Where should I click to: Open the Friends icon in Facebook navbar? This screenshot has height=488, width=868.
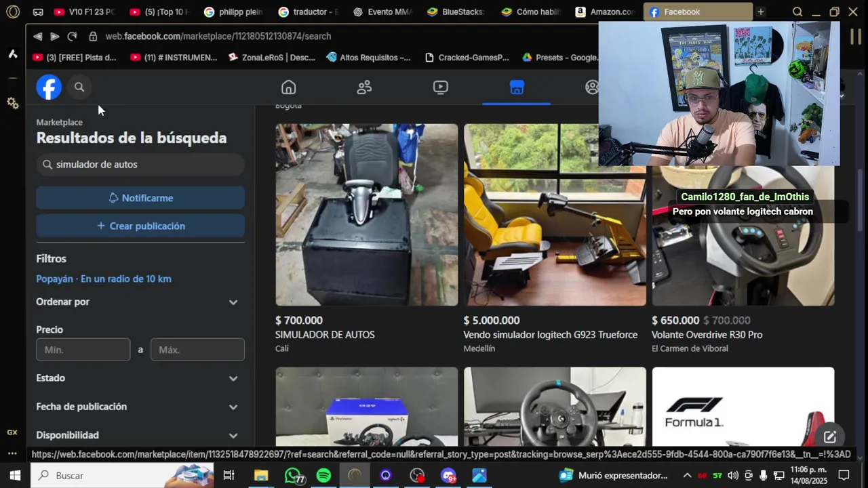click(364, 87)
